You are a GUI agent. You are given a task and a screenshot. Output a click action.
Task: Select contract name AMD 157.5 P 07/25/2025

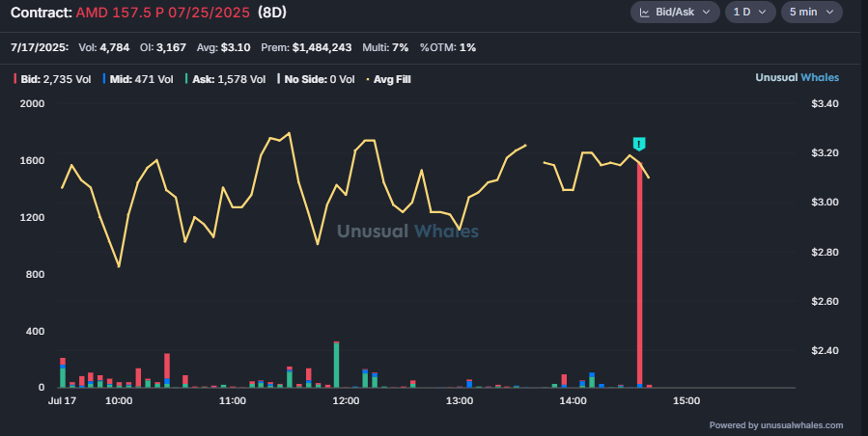(x=163, y=13)
